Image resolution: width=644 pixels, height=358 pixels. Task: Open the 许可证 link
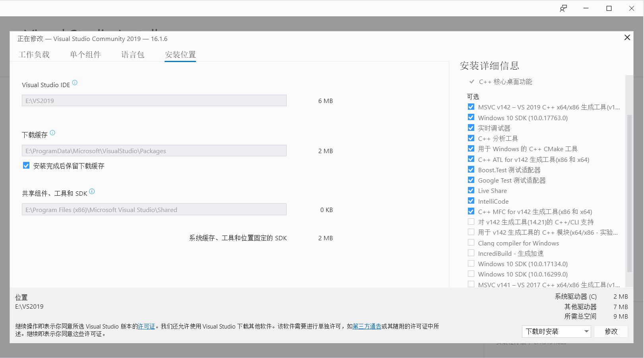pyautogui.click(x=146, y=326)
